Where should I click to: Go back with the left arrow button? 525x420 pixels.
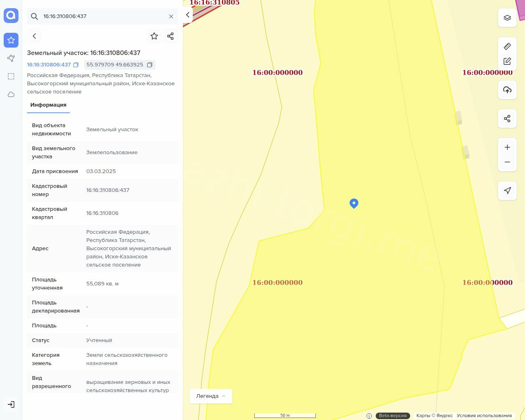point(34,36)
